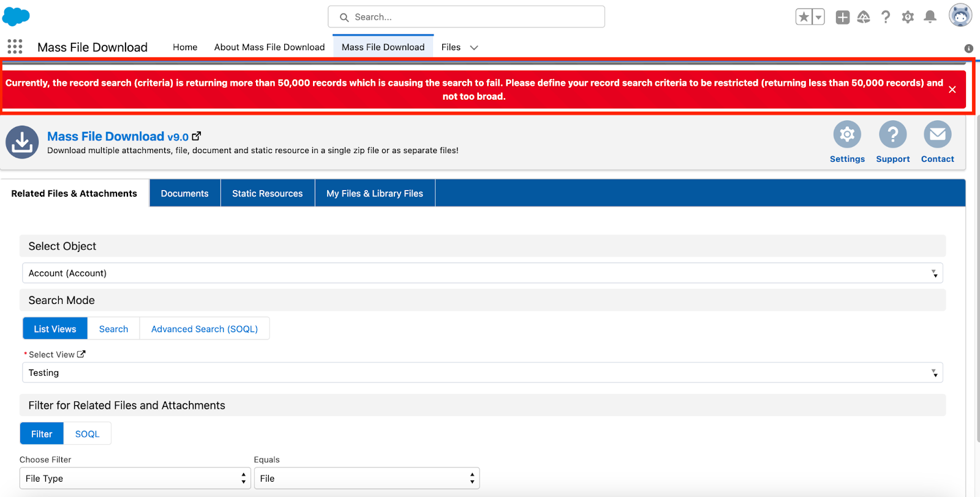Image resolution: width=980 pixels, height=497 pixels.
Task: Open Salesforce Help question mark icon
Action: 886,17
